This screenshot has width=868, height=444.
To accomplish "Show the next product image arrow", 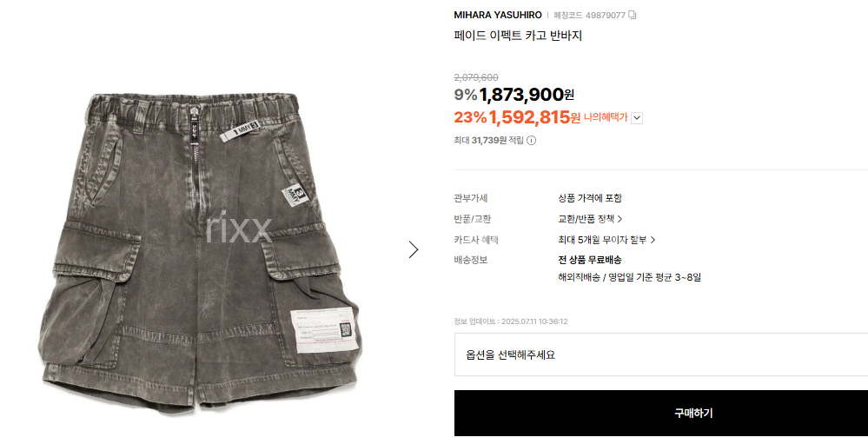I will 414,249.
